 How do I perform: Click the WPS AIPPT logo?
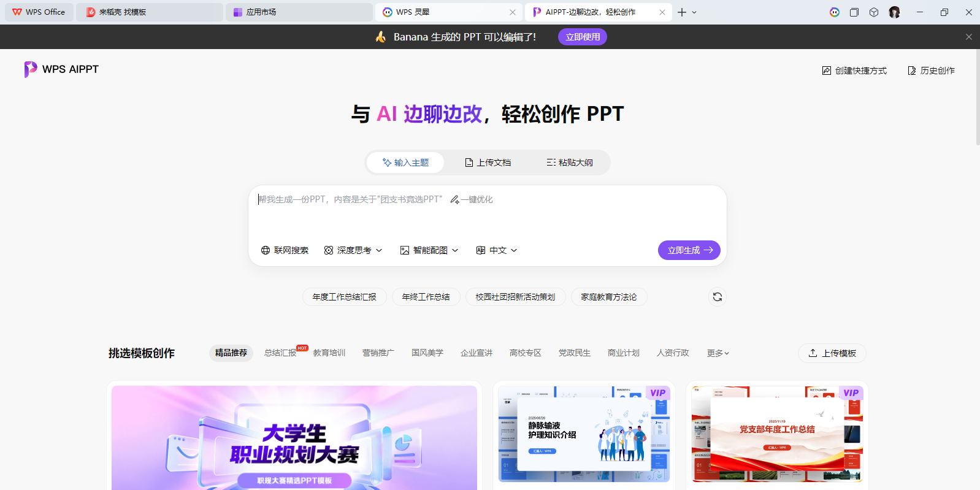[61, 69]
